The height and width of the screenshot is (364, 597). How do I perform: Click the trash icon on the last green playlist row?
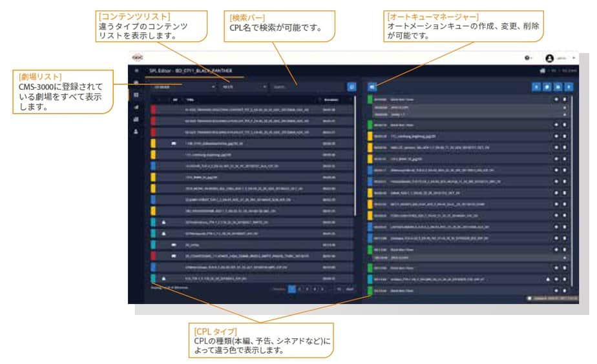[x=565, y=290]
